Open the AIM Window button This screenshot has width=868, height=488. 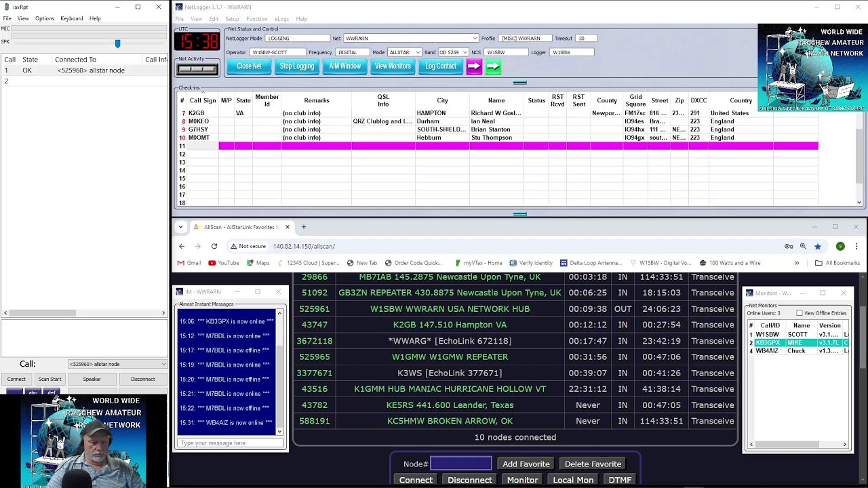coord(344,66)
